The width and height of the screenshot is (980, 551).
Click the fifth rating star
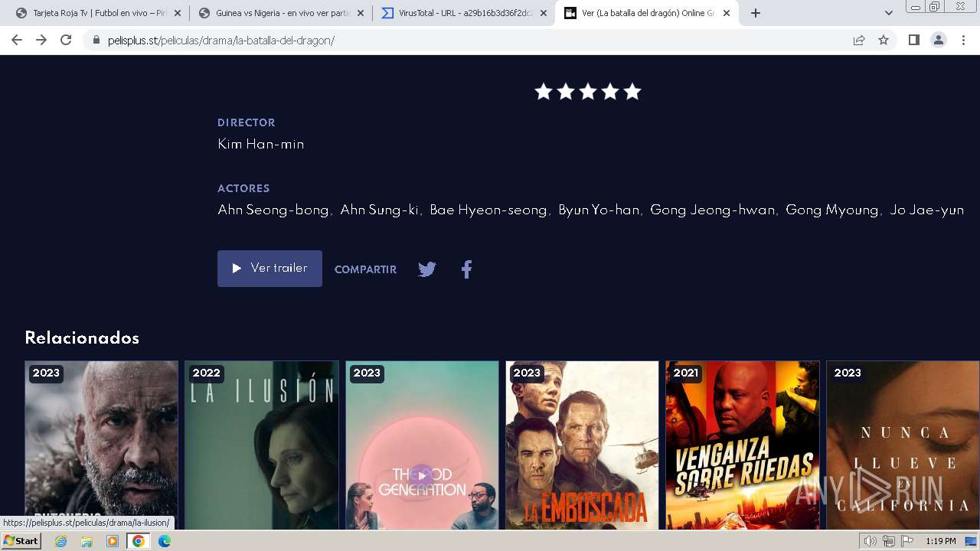(632, 92)
